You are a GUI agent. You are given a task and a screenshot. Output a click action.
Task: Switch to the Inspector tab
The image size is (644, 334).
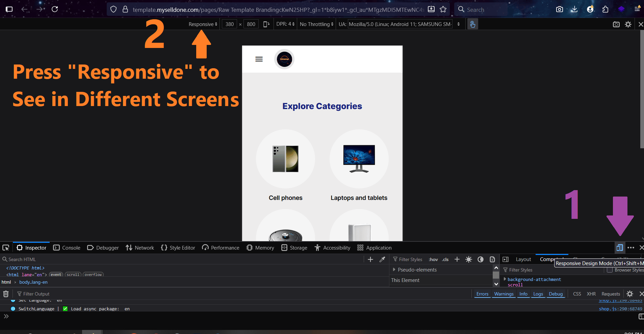[x=31, y=248]
